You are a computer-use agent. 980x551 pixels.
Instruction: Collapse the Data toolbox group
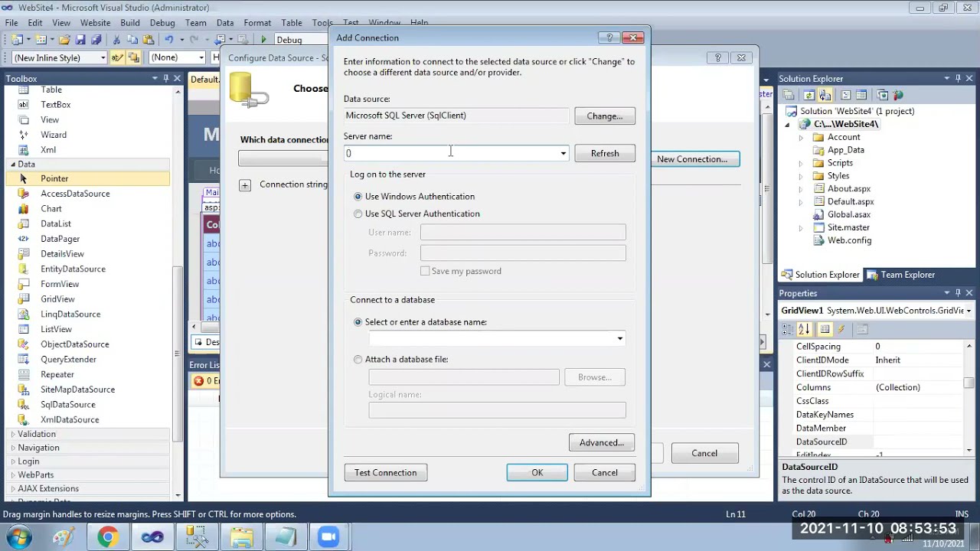pos(12,165)
